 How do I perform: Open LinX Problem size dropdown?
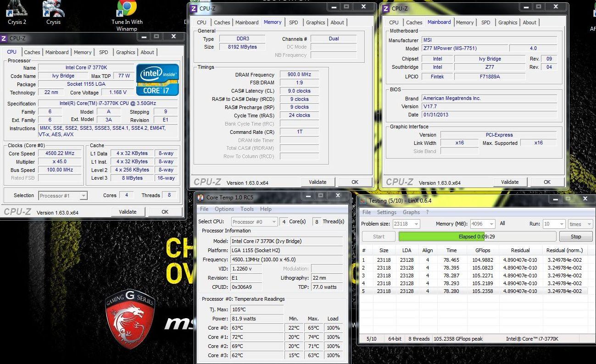tap(406, 224)
